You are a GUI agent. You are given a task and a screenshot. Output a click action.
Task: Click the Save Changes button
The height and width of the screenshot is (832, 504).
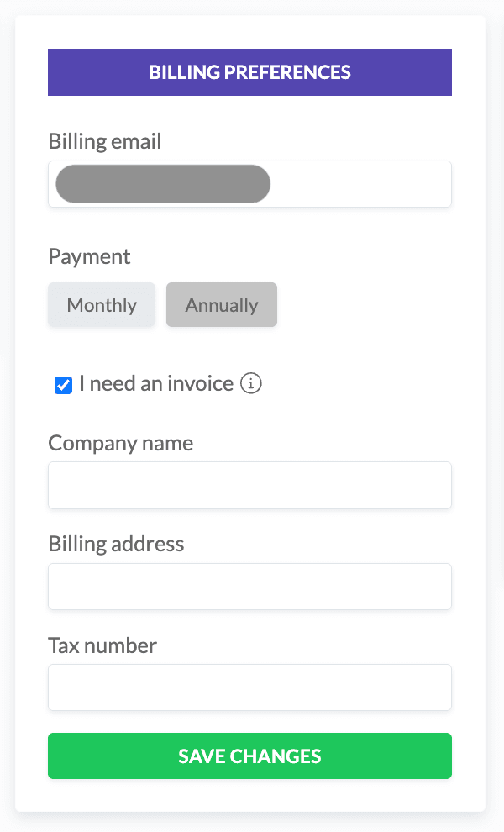[249, 756]
